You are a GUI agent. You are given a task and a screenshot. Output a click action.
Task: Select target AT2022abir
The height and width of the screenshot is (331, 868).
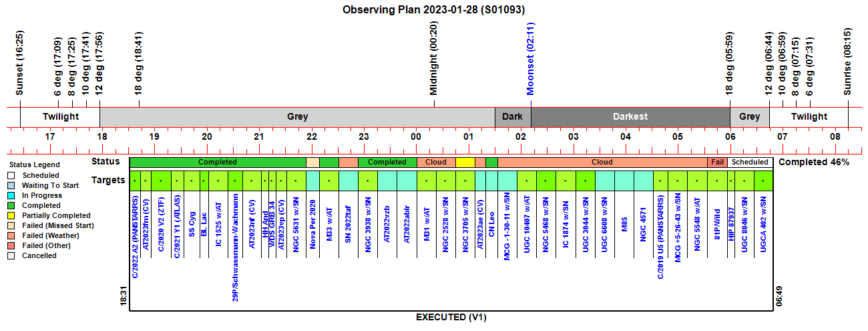(407, 218)
